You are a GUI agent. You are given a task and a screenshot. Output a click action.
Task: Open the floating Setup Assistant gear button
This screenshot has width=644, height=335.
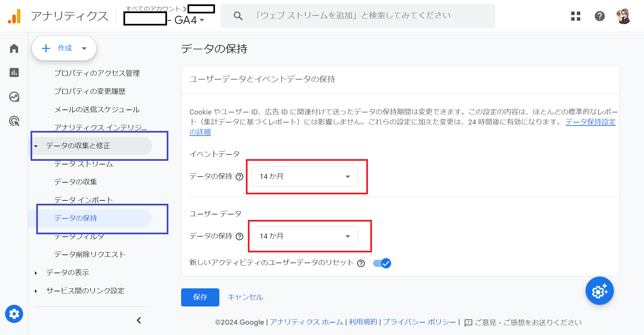[x=599, y=291]
